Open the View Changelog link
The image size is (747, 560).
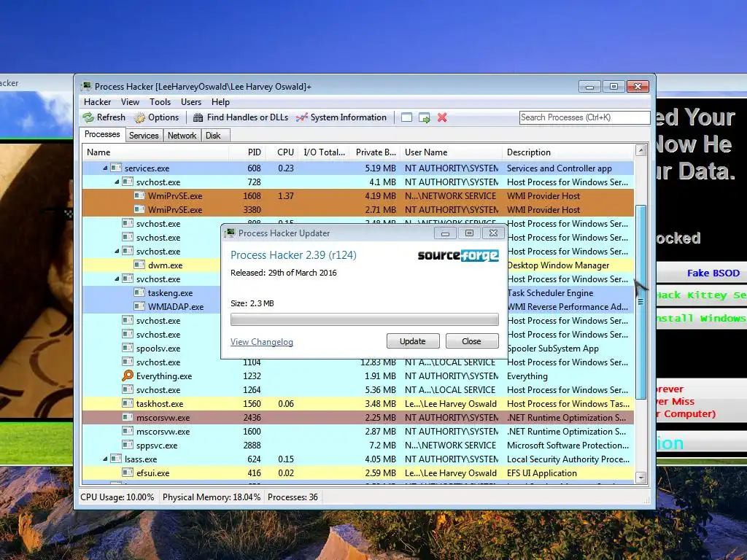click(x=262, y=341)
